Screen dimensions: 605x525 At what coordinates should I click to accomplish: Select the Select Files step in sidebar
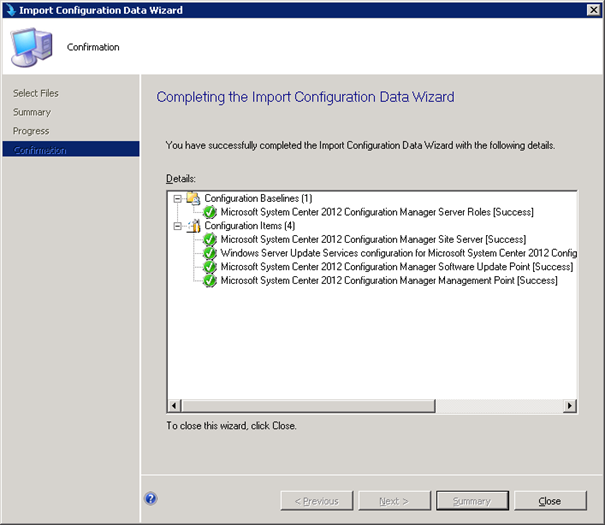(35, 93)
